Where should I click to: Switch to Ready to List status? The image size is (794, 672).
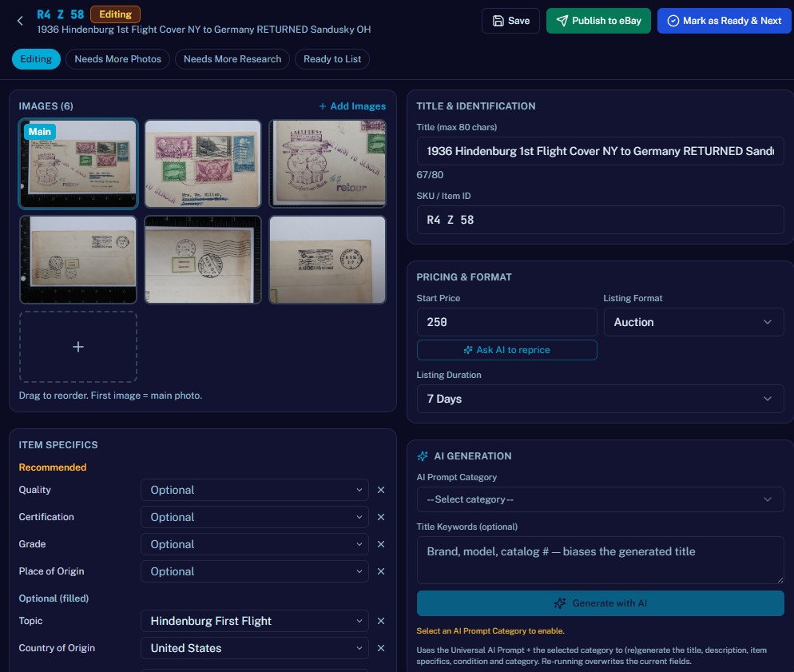click(332, 59)
